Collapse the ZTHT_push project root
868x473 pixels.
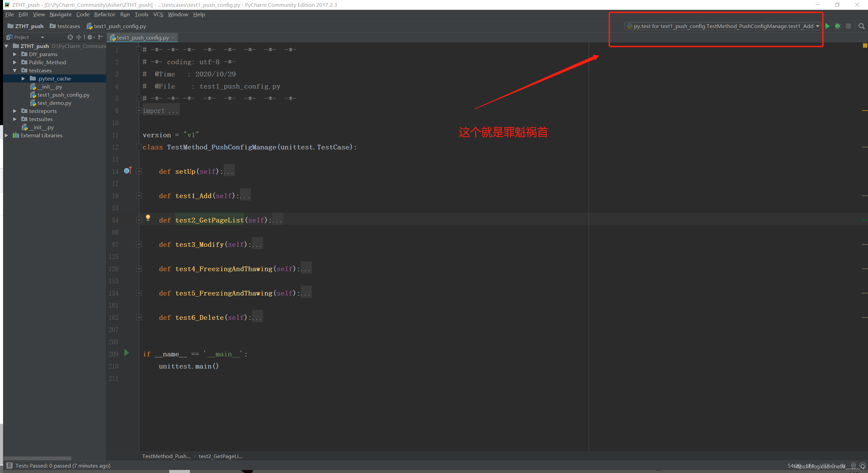click(6, 46)
